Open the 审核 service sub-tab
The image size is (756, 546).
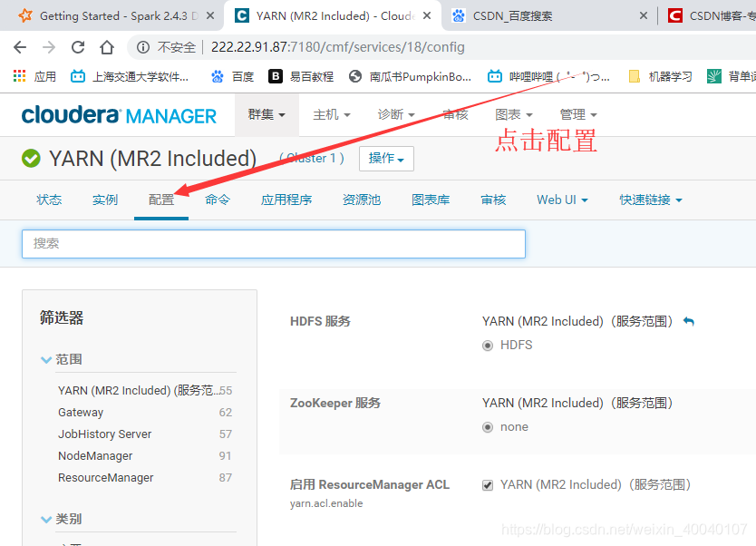[493, 200]
